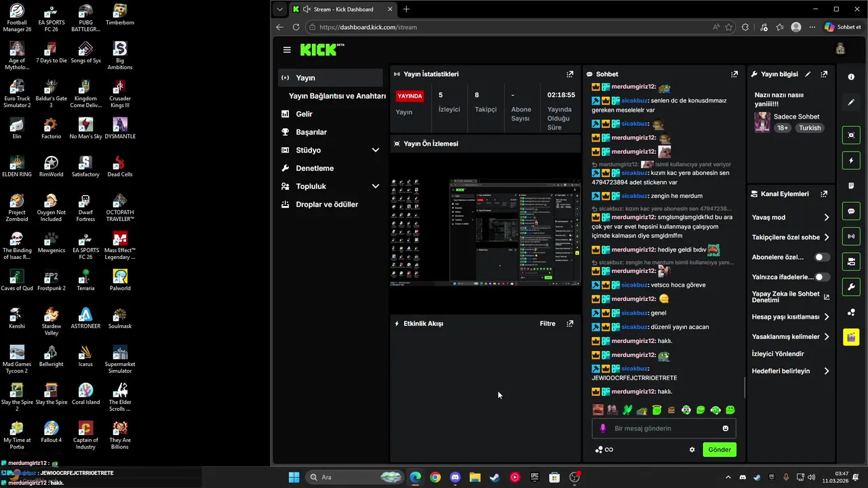The height and width of the screenshot is (488, 868).
Task: Open Discord from the taskbar
Action: click(x=455, y=477)
